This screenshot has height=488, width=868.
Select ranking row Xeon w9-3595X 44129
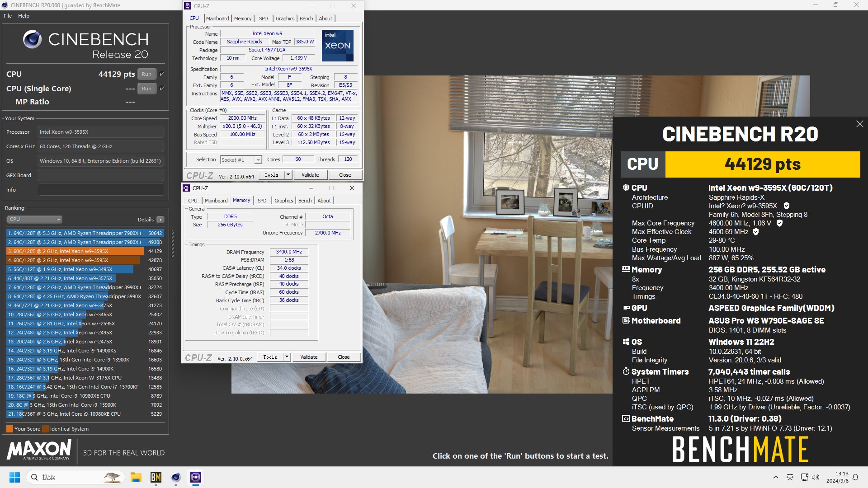(85, 251)
